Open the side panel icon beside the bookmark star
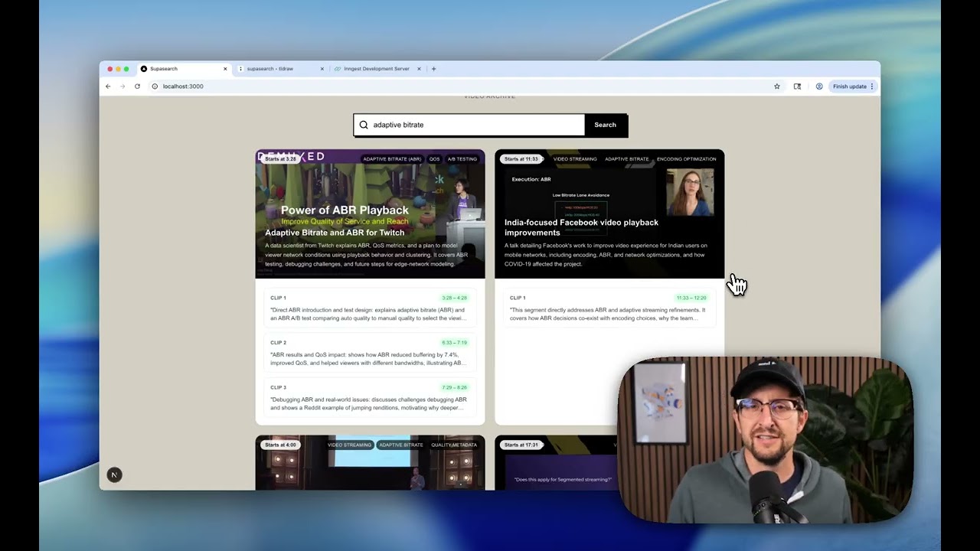Viewport: 980px width, 551px height. coord(797,86)
